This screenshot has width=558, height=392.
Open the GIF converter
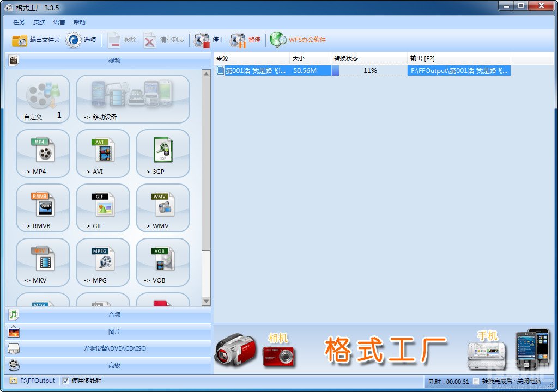(x=103, y=209)
